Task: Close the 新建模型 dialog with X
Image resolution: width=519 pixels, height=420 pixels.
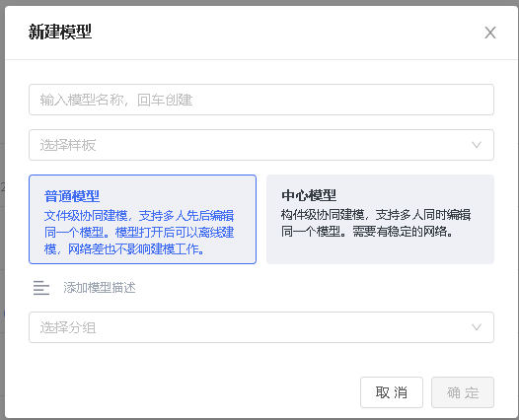Action: coord(490,33)
